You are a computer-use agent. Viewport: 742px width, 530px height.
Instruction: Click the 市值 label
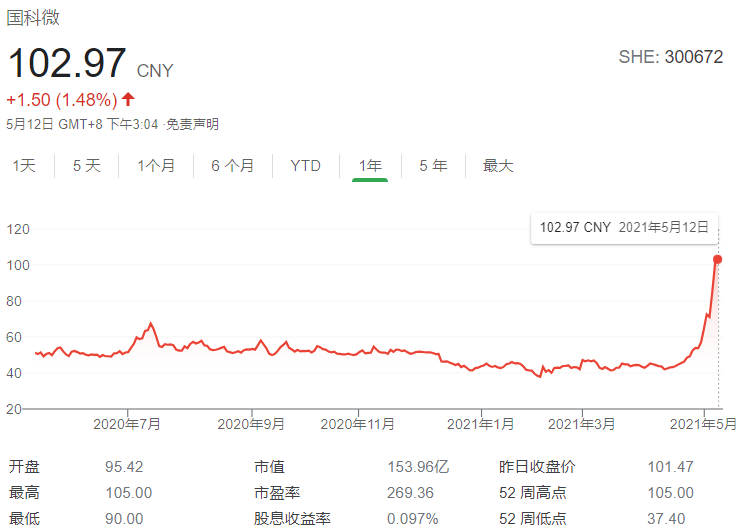pyautogui.click(x=269, y=467)
